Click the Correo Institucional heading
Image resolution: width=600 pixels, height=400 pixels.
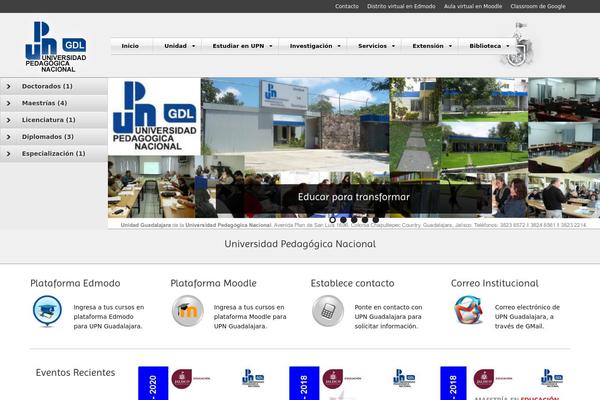(494, 283)
